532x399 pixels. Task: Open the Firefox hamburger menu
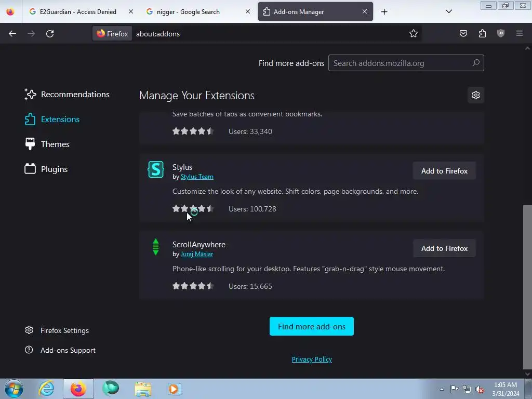click(x=520, y=34)
